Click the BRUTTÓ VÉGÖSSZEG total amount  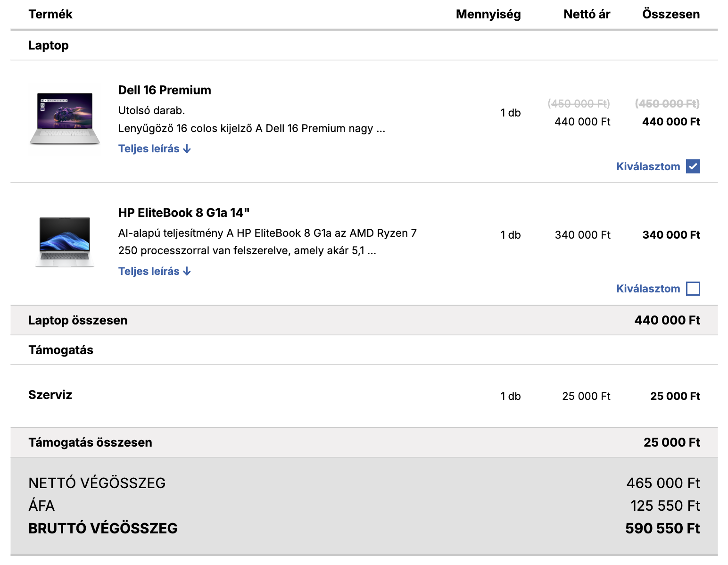tap(662, 528)
